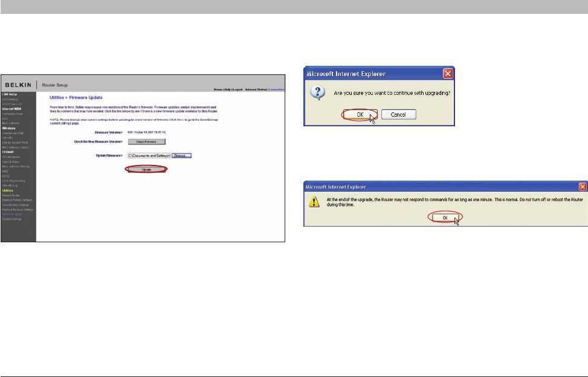Select the Internet WAN sidebar heading

point(11,109)
